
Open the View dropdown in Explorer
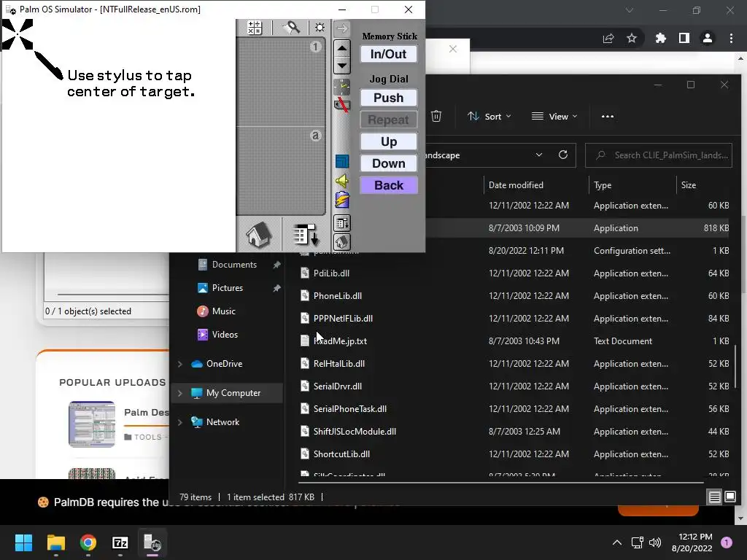554,116
